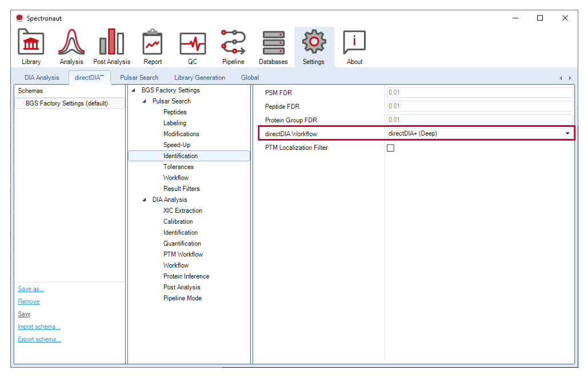Open the Report clipboard icon
This screenshot has width=588, height=378.
[152, 42]
